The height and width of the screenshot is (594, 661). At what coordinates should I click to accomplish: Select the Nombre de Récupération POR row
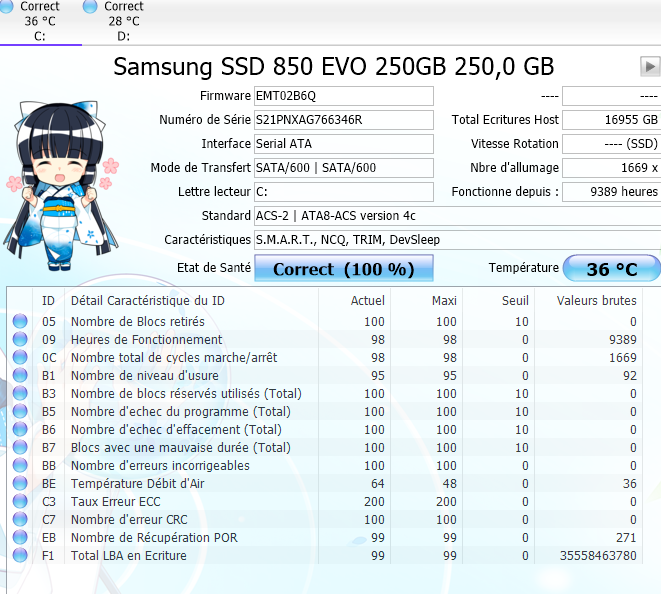pos(325,537)
